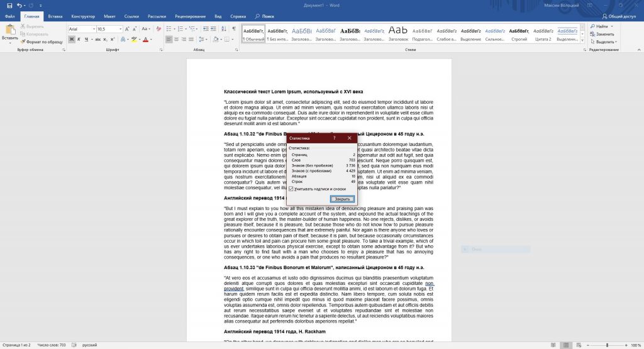Click the Clear Formatting eraser icon

pos(158,29)
